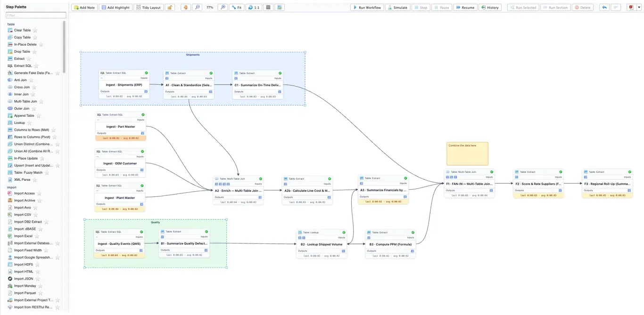Pick the In-Place Delete step icon
This screenshot has height=315, width=644.
tap(10, 44)
